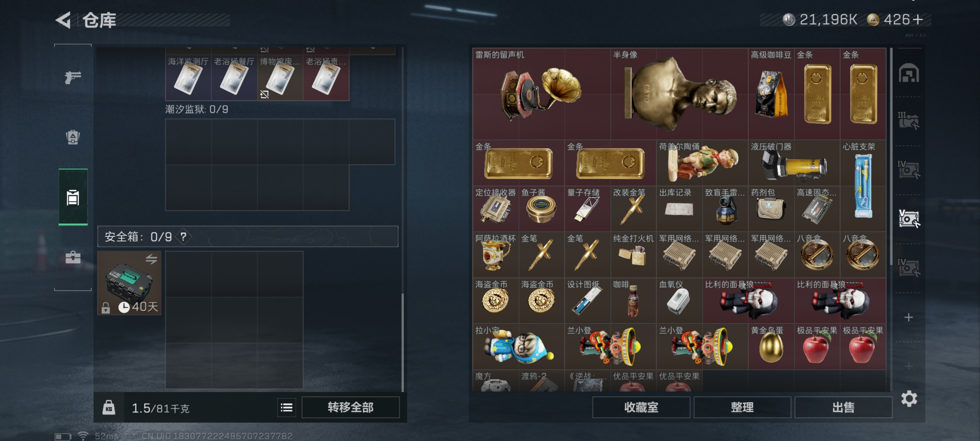Open the lower level IV storage box
Image resolution: width=980 pixels, height=441 pixels.
coord(908,267)
